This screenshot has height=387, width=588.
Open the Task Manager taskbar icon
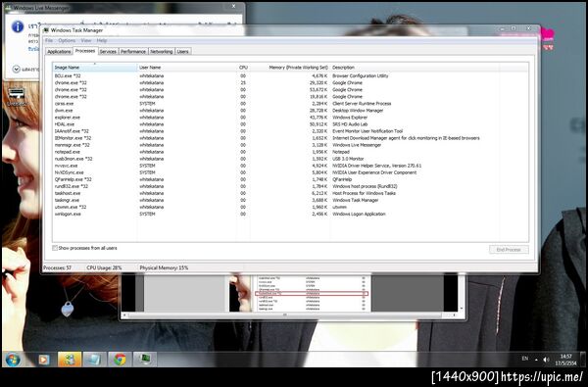[x=145, y=360]
